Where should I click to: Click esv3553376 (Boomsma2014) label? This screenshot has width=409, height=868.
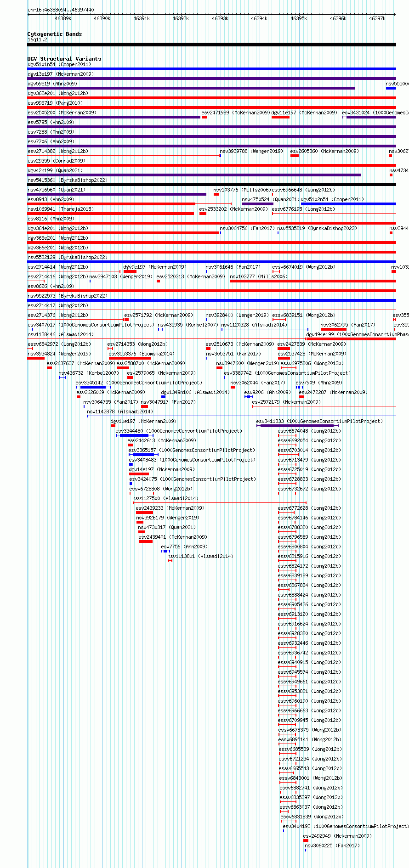pyautogui.click(x=142, y=354)
